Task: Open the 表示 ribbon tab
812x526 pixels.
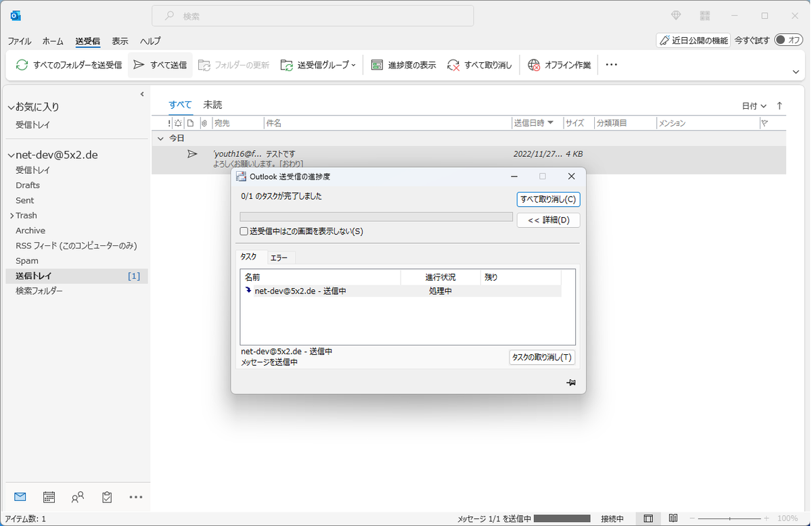Action: [x=120, y=41]
